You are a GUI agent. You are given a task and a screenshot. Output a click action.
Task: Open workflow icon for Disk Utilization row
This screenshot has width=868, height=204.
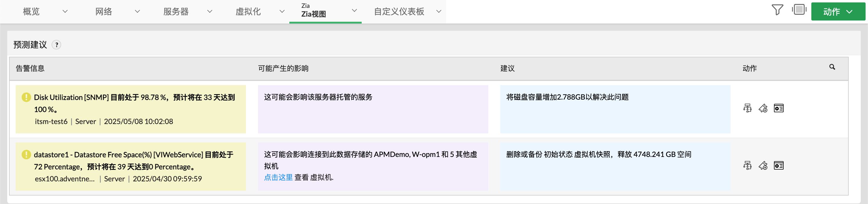(x=747, y=108)
